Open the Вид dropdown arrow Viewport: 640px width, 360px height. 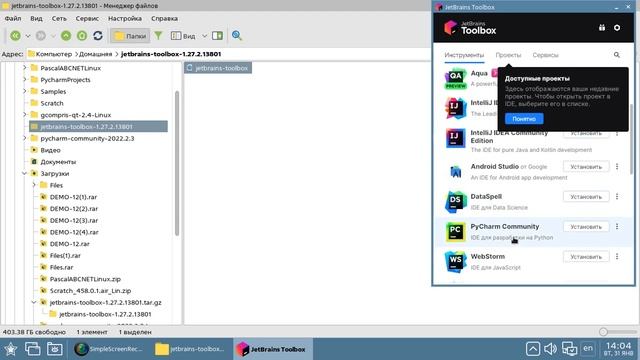[204, 36]
